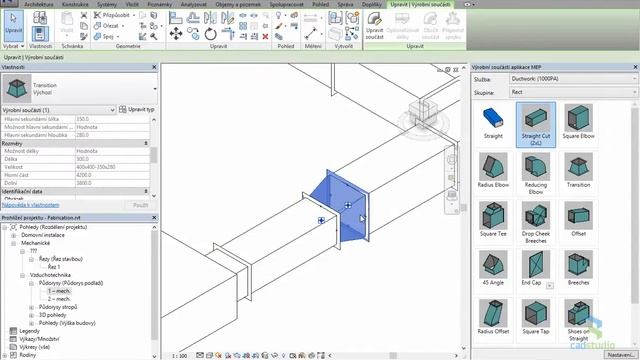Image resolution: width=640 pixels, height=360 pixels.
Task: Select the Offset part
Action: click(x=578, y=220)
